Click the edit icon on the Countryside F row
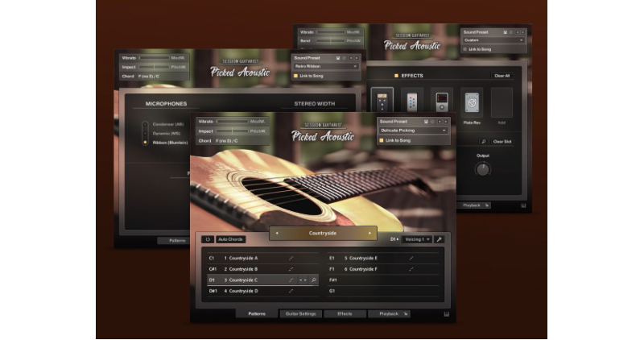This screenshot has width=644, height=340. coord(411,269)
